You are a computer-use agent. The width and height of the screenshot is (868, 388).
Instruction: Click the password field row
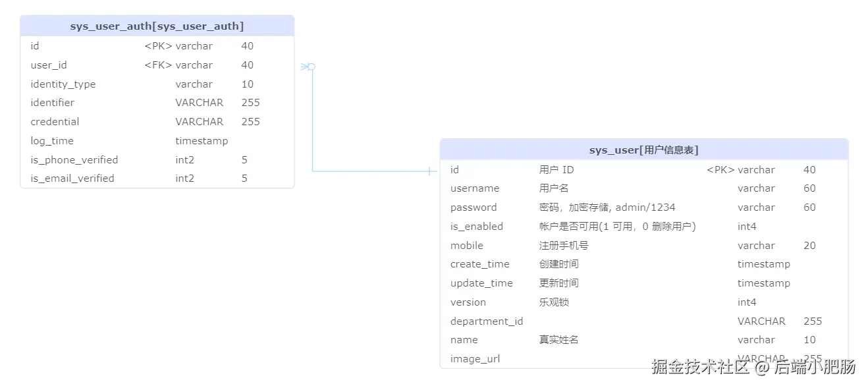pyautogui.click(x=473, y=207)
